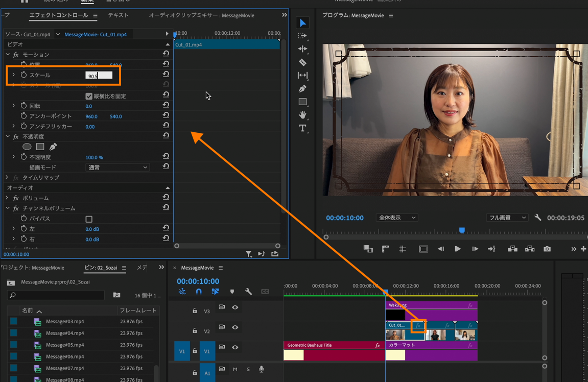This screenshot has width=588, height=382.
Task: Click the Export Frame camera icon
Action: click(x=547, y=249)
